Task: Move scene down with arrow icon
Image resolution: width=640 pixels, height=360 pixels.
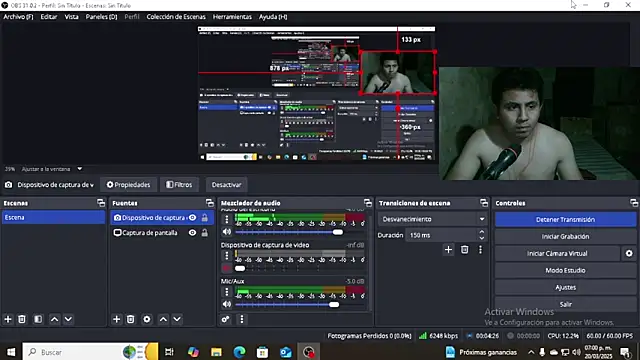Action: 69,319
